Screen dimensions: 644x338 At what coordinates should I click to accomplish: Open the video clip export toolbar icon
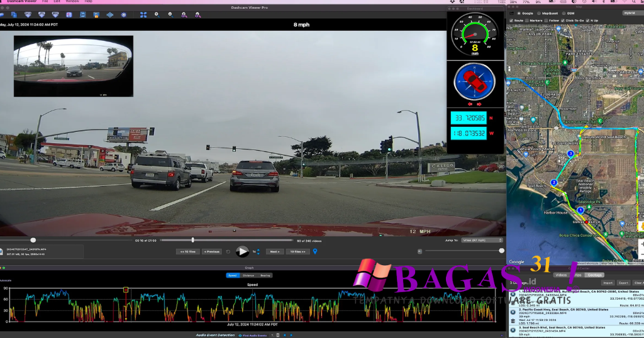pyautogui.click(x=82, y=14)
